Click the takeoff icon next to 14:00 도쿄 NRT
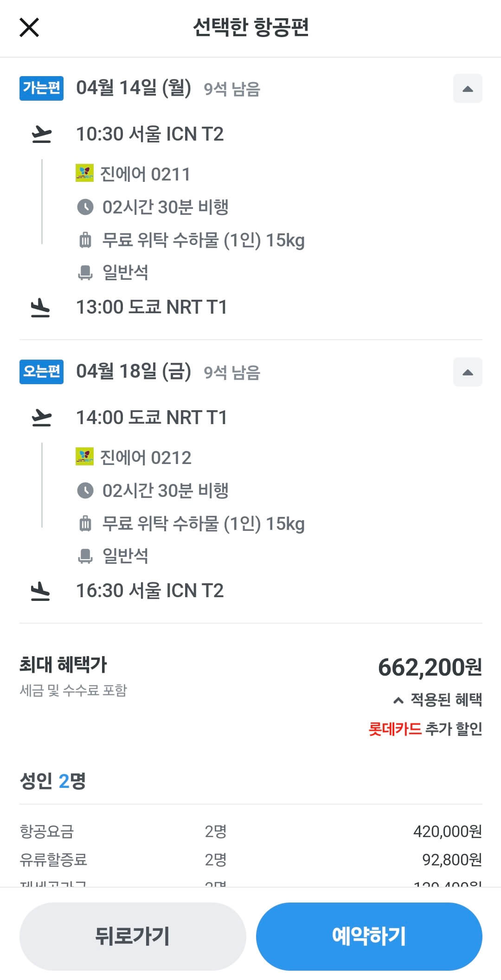The width and height of the screenshot is (501, 980). pos(42,417)
